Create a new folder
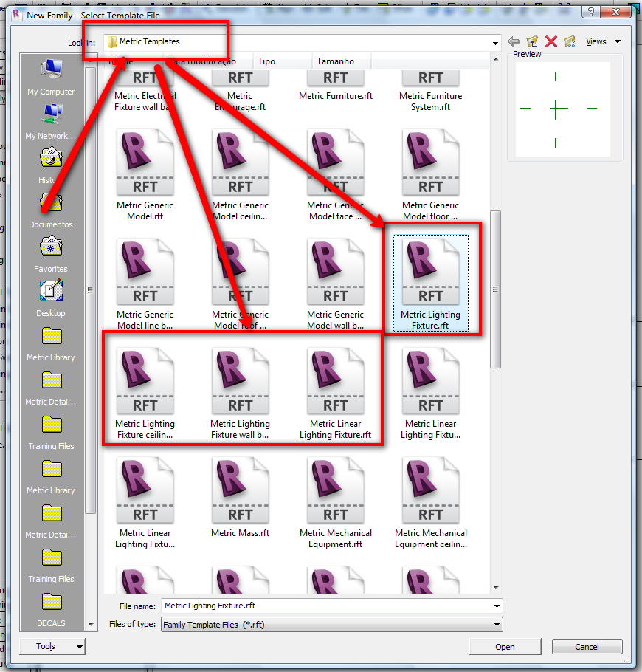642x672 pixels. click(x=570, y=41)
